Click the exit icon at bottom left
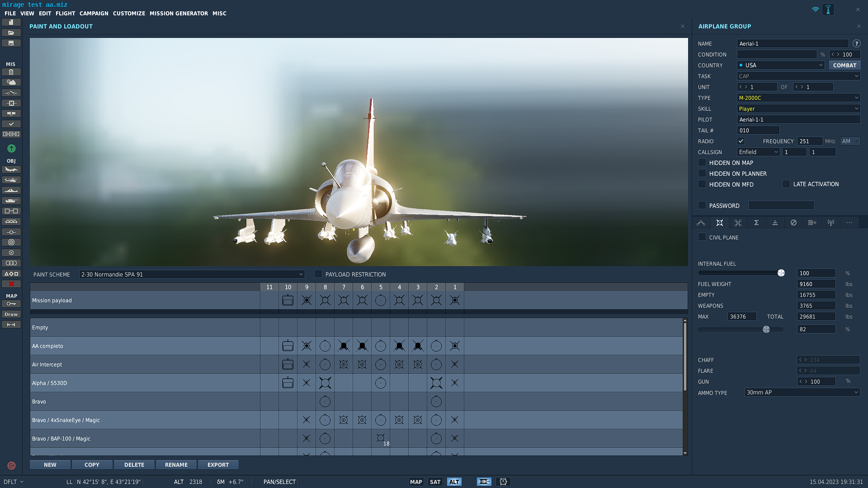Image resolution: width=868 pixels, height=488 pixels. (11, 465)
